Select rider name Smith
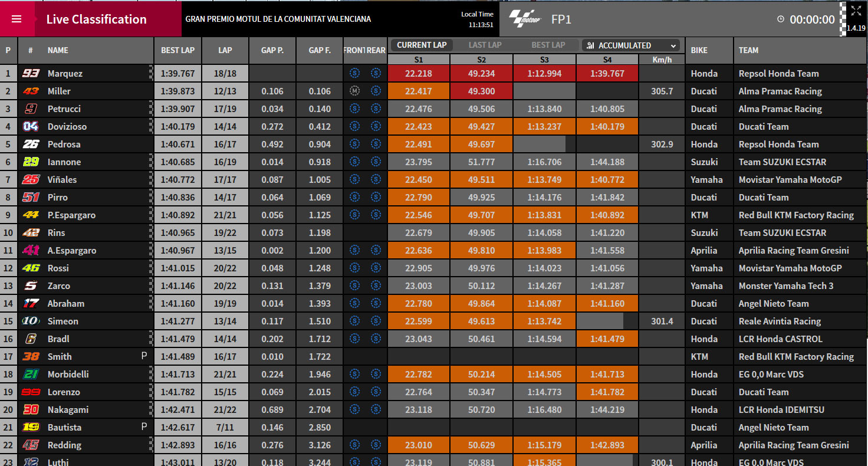Screen dimensions: 868x466 (x=60, y=356)
